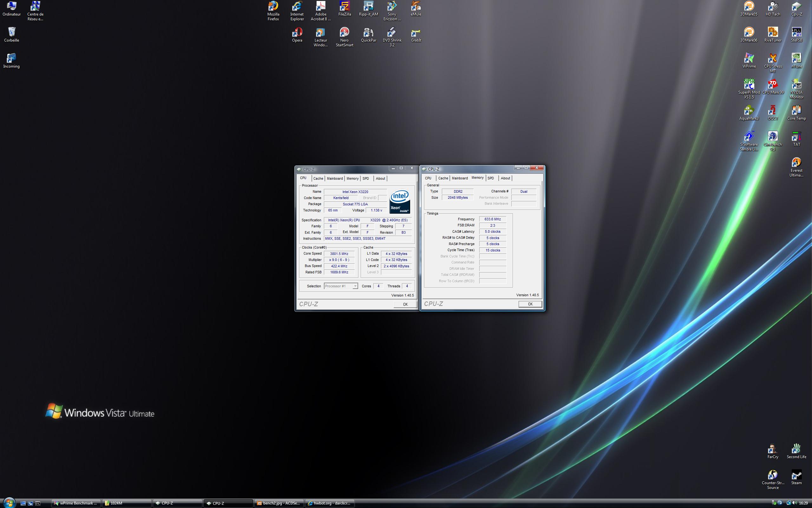
Task: Open the Mozilla Firefox desktop icon
Action: pyautogui.click(x=273, y=11)
